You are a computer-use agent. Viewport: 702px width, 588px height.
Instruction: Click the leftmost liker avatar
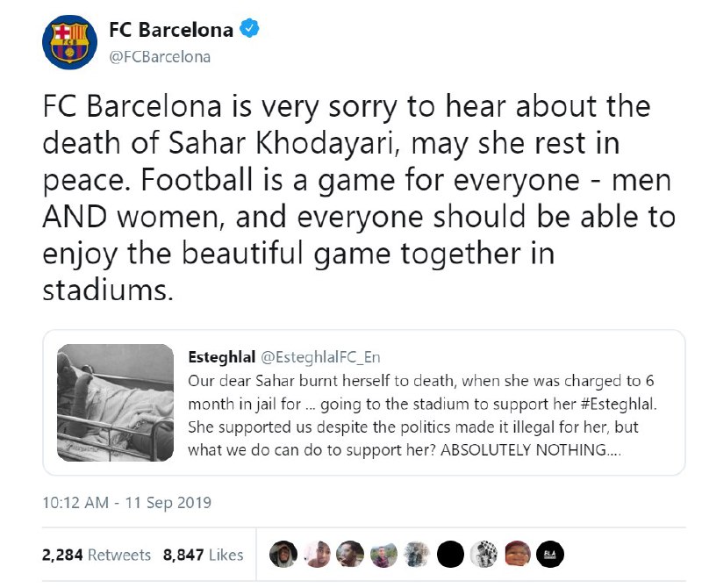coord(281,554)
